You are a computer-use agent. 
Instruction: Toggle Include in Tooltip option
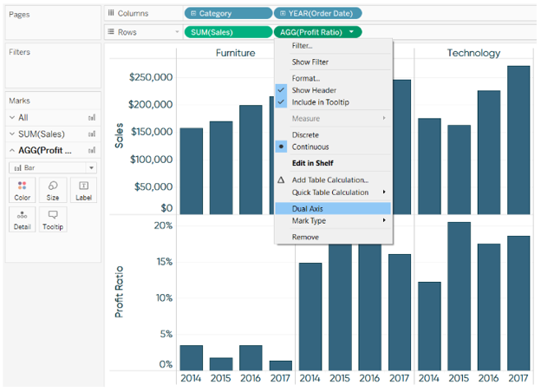pyautogui.click(x=320, y=102)
